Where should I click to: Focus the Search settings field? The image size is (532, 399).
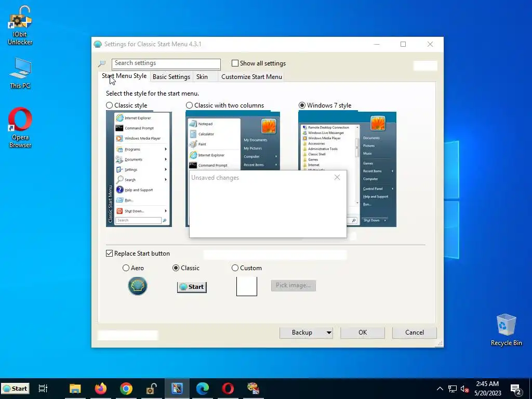[x=166, y=64]
